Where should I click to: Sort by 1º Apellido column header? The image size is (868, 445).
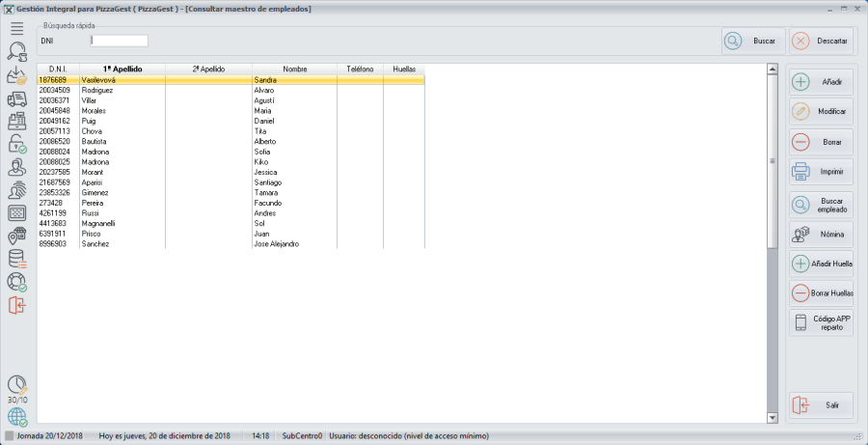tap(122, 70)
